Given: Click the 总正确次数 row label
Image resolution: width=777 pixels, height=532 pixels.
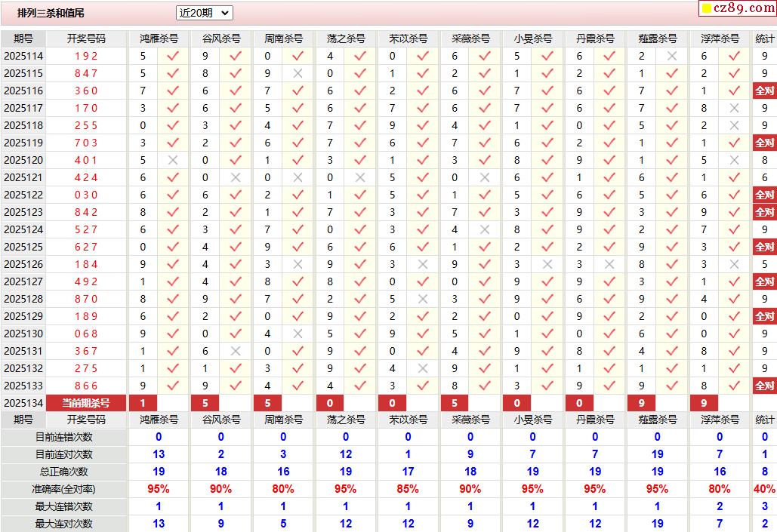Looking at the screenshot, I should 64,472.
